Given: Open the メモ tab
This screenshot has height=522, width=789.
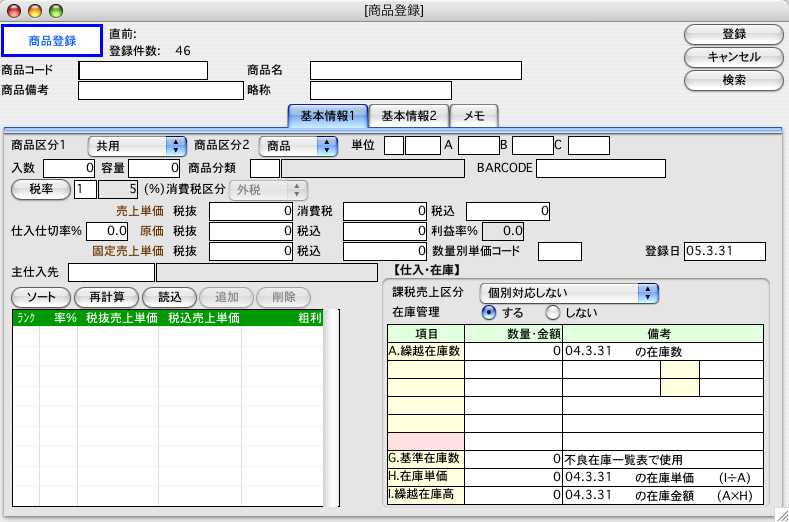Looking at the screenshot, I should coord(473,116).
